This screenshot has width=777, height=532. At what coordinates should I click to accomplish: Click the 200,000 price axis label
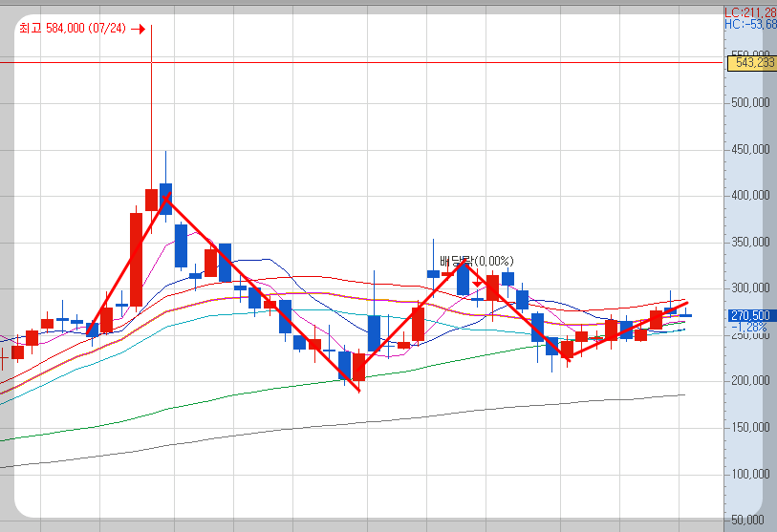(750, 380)
